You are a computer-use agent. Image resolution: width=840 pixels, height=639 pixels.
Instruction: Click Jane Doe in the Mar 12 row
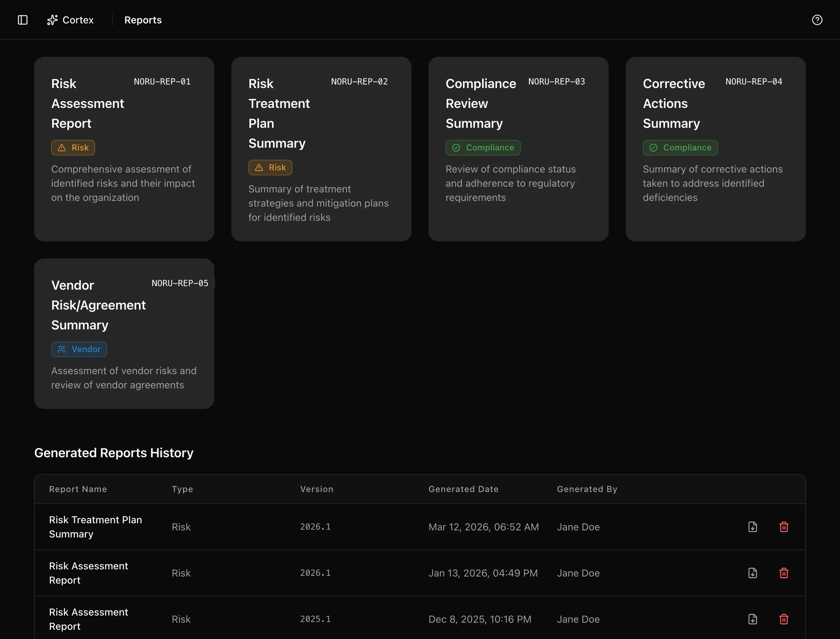pos(579,527)
